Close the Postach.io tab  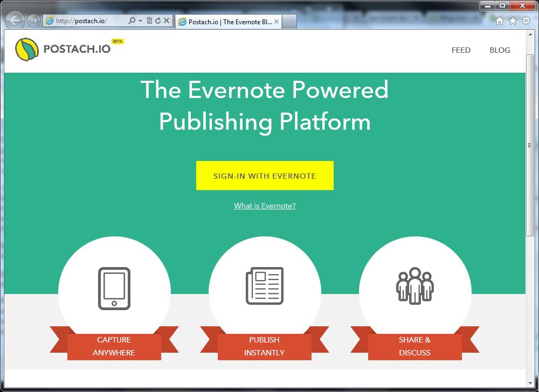tap(277, 22)
